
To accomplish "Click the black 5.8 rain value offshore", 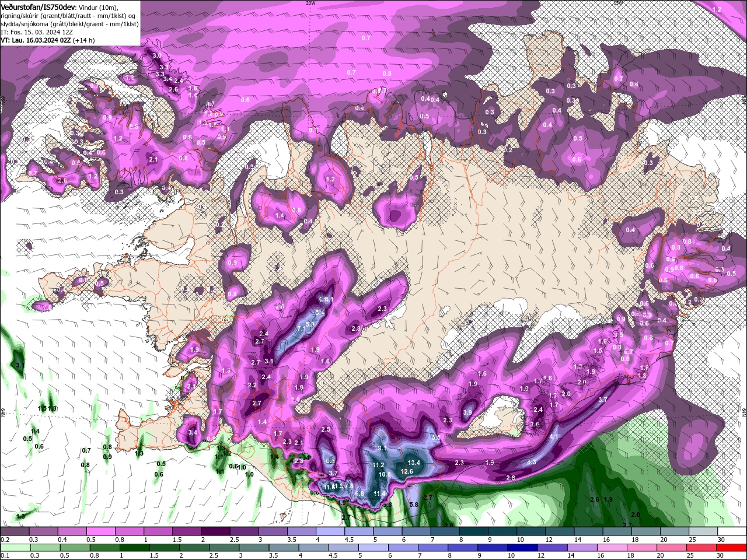I will coord(414,505).
